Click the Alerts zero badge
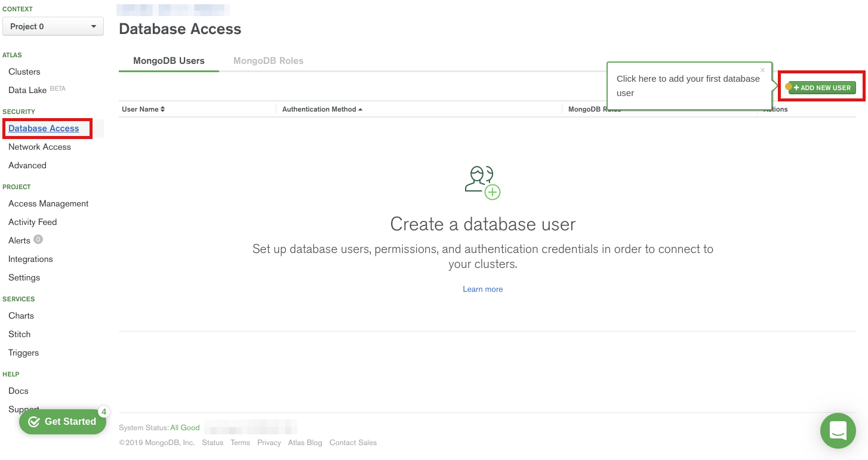Image resolution: width=868 pixels, height=460 pixels. [38, 240]
